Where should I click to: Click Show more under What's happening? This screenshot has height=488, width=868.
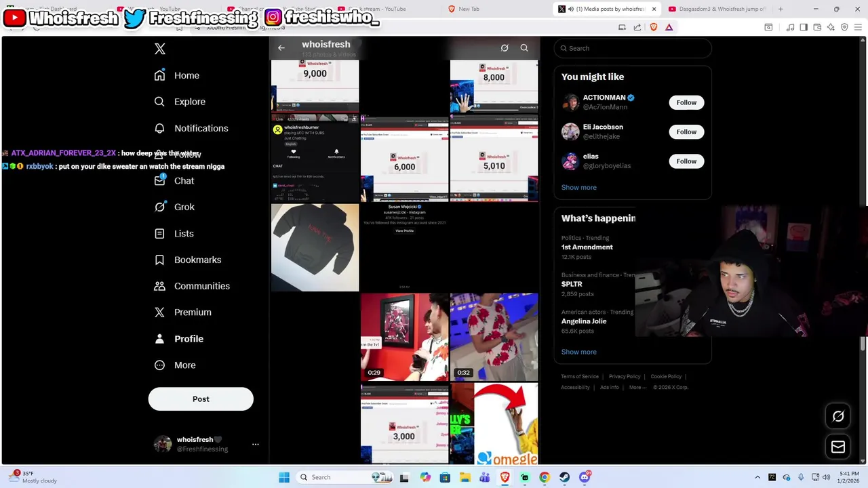click(579, 352)
